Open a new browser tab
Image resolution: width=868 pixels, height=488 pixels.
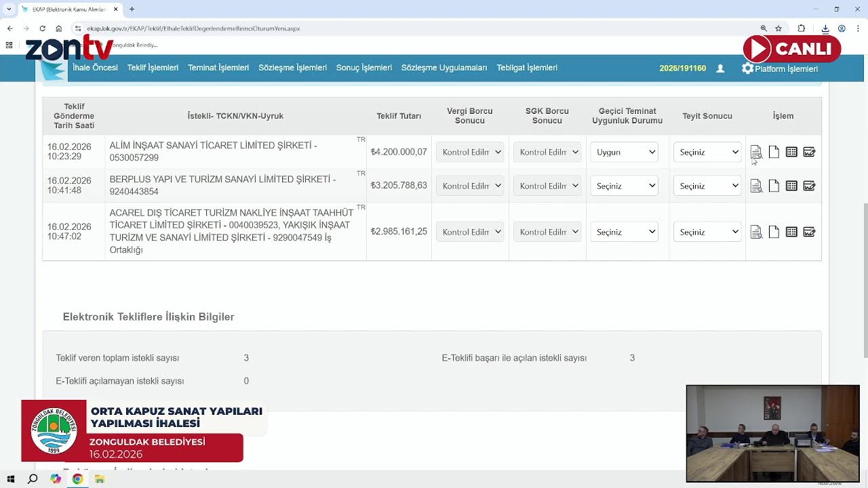pyautogui.click(x=132, y=9)
